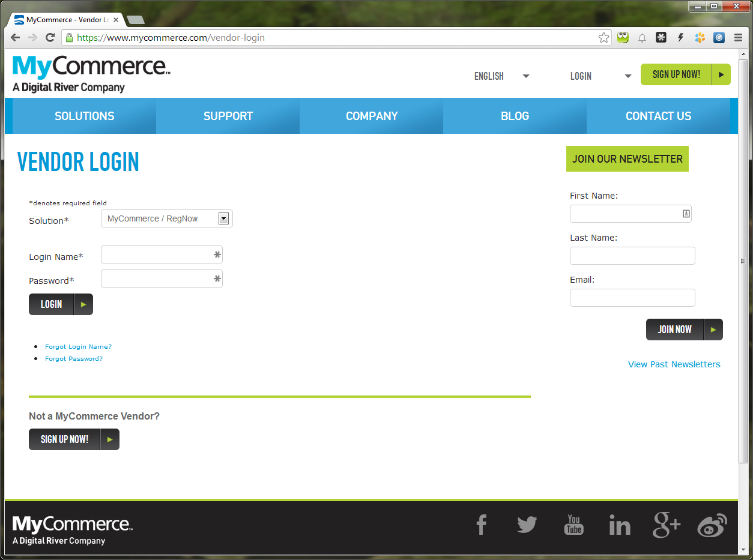
Task: Open MyCommerce Facebook page icon
Action: (481, 525)
